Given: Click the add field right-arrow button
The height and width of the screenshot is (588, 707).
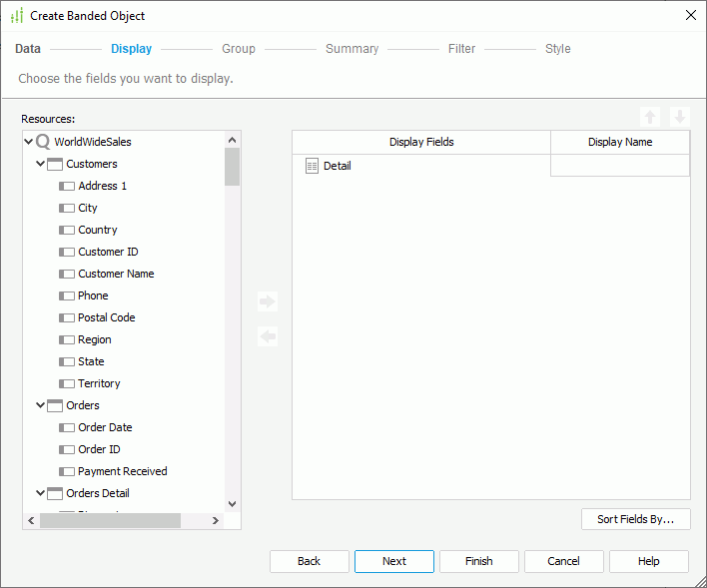Looking at the screenshot, I should tap(267, 301).
